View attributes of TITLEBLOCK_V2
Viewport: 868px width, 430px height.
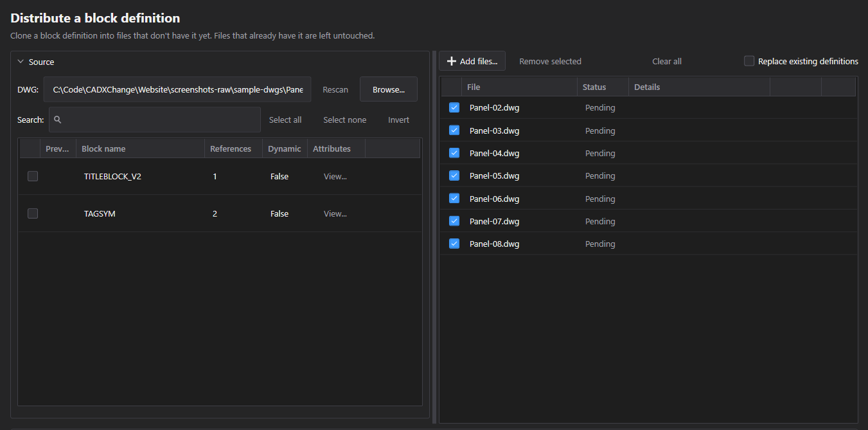tap(335, 176)
